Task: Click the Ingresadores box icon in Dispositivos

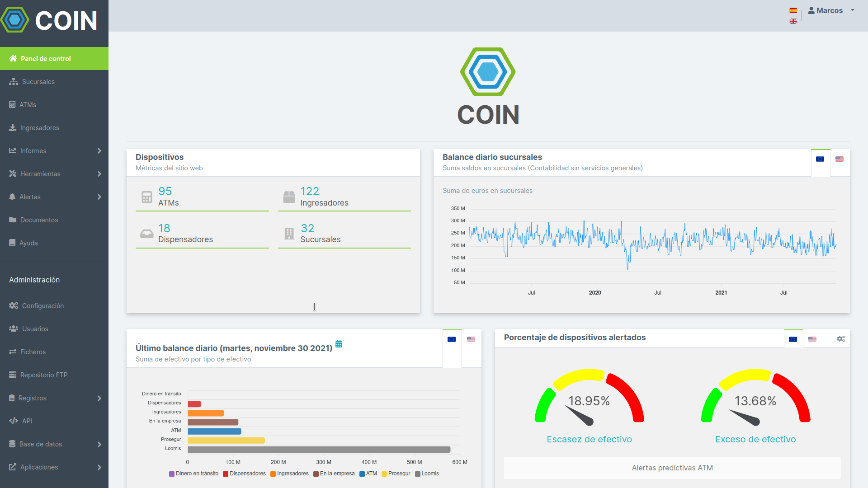Action: coord(289,197)
